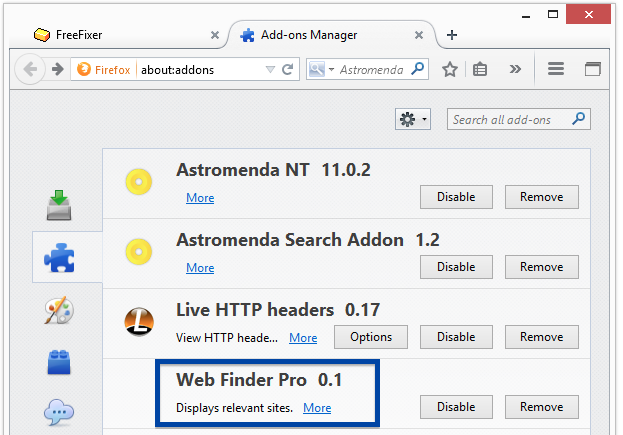The width and height of the screenshot is (623, 435).
Task: Open Options for Live HTTP headers
Action: click(x=371, y=337)
